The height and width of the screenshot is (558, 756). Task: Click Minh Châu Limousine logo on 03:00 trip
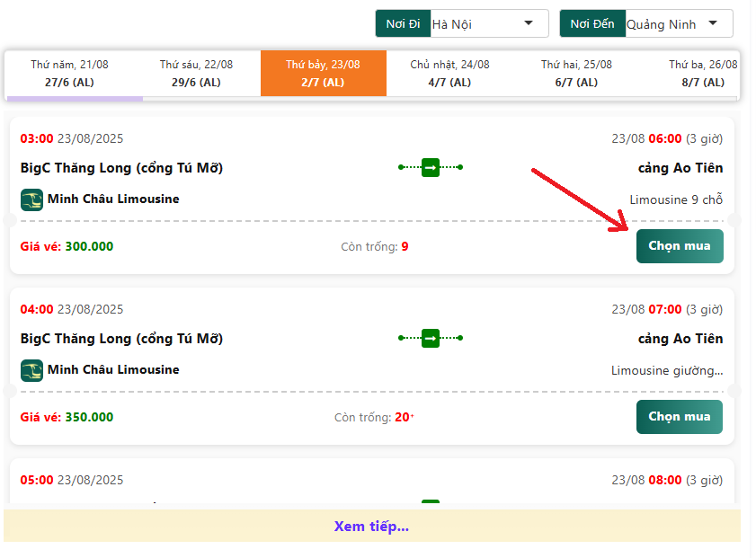[x=31, y=200]
